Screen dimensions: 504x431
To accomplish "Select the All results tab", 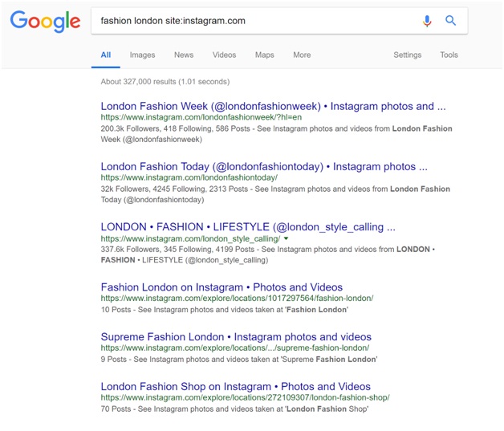I will tap(106, 55).
